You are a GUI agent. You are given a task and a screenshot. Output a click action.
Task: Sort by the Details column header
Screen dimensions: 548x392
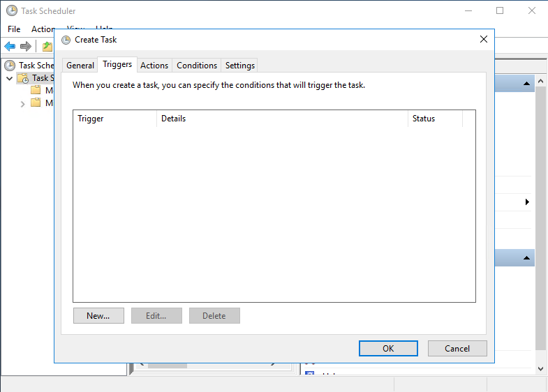tap(283, 119)
